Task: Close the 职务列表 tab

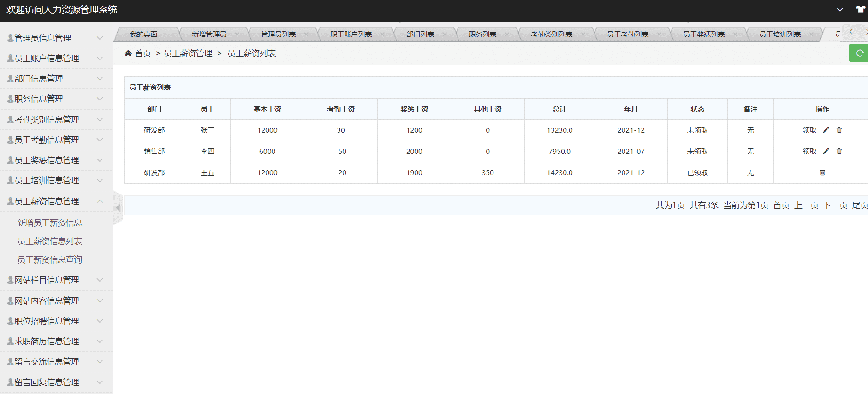Action: (x=507, y=35)
